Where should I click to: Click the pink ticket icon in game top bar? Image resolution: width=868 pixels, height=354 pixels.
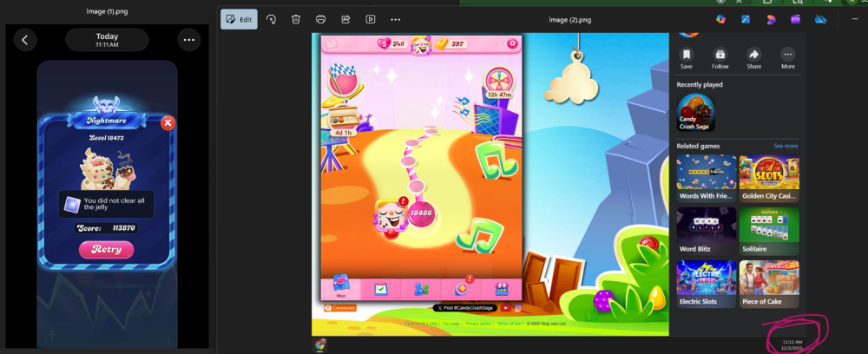[x=331, y=43]
